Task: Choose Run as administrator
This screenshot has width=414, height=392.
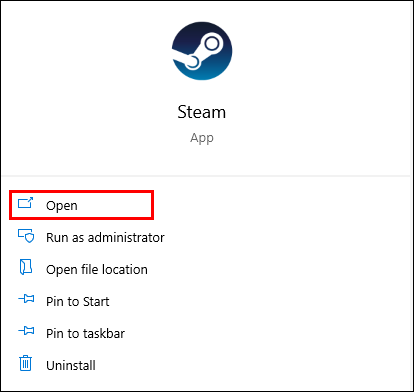Action: coord(105,238)
